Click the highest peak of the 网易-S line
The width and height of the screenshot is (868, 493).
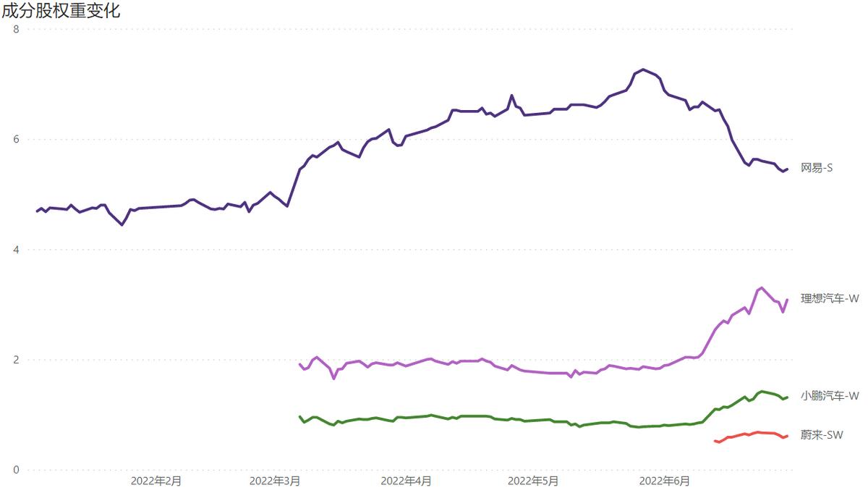click(x=643, y=69)
